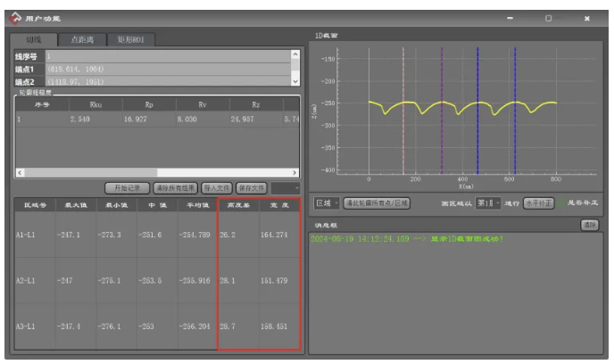Open the 区域 dropdown below the chart
Image resolution: width=614 pixels, height=364 pixels.
[325, 203]
